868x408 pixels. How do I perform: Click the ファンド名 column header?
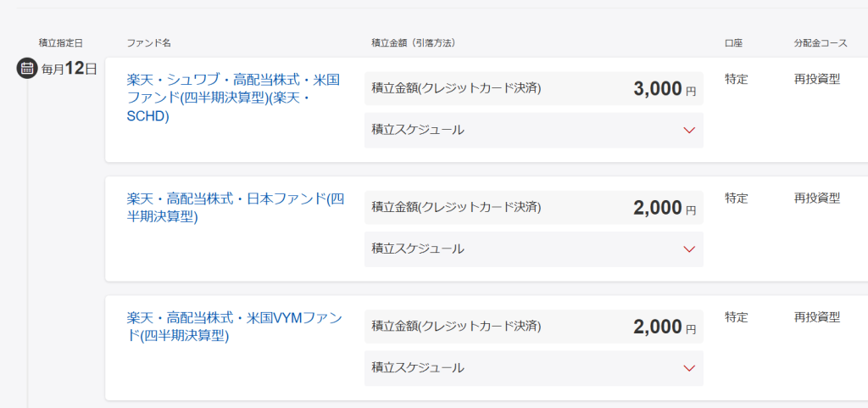tap(145, 43)
